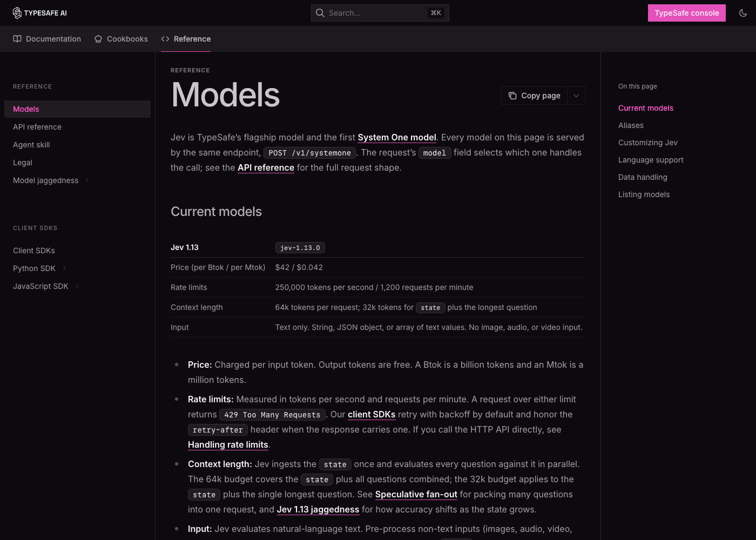
Task: Click the jev-1.13.0 model code
Action: pos(300,248)
